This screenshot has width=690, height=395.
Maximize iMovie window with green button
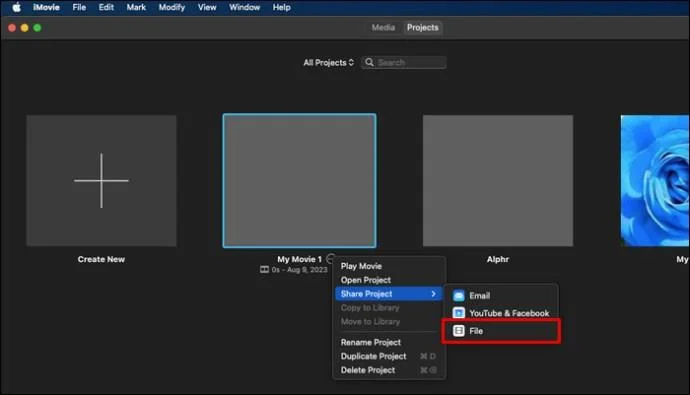[37, 28]
